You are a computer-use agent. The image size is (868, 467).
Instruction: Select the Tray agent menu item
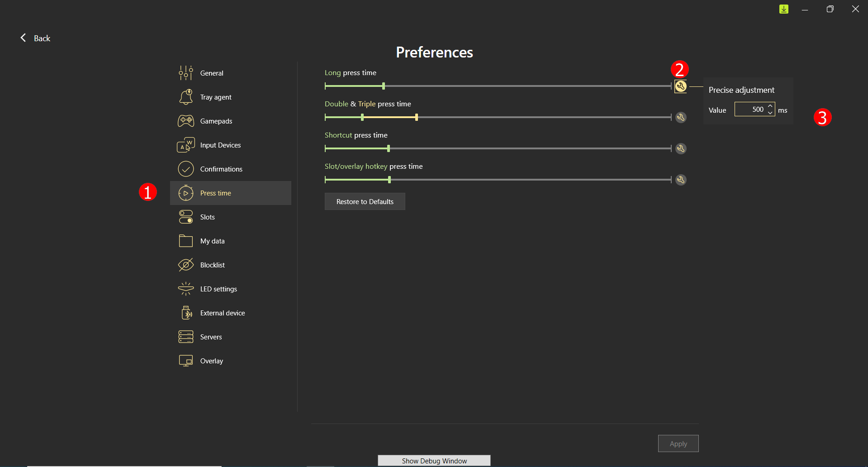[x=215, y=97]
